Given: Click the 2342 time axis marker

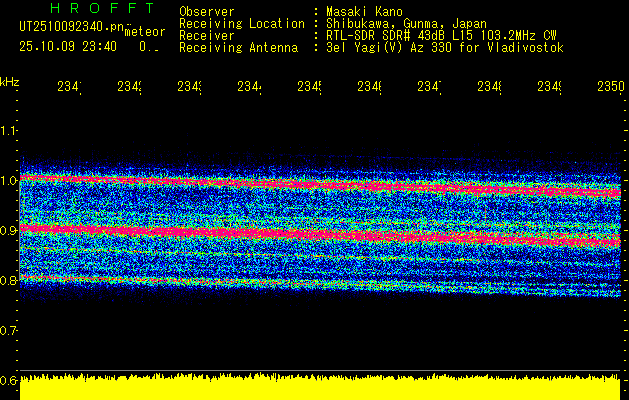Looking at the screenshot, I should click(130, 87).
